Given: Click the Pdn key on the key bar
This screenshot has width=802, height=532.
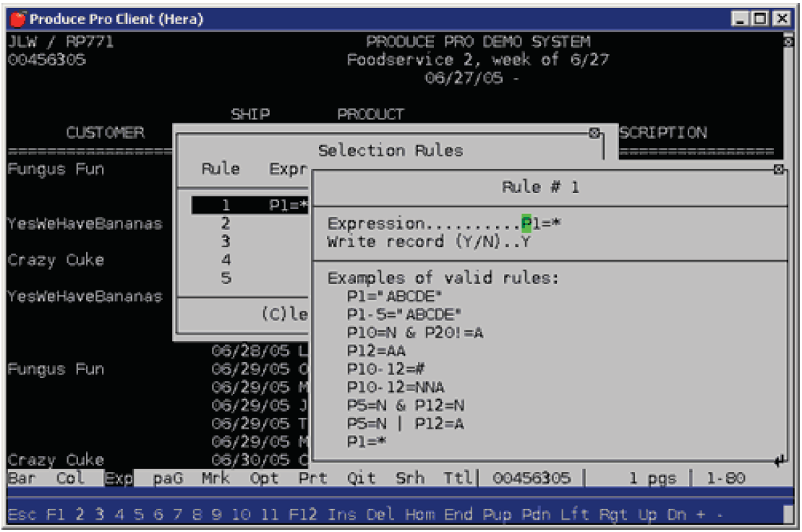Looking at the screenshot, I should coord(536,514).
